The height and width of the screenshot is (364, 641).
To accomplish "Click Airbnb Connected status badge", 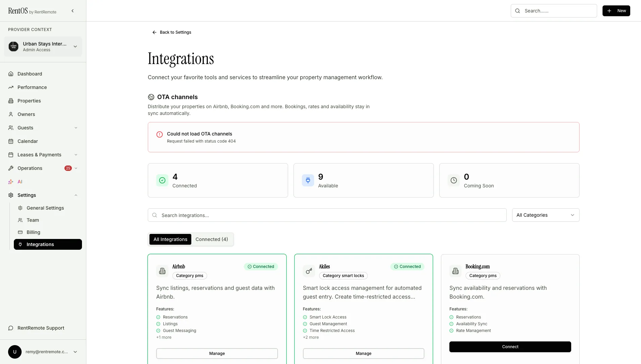I will (x=261, y=267).
